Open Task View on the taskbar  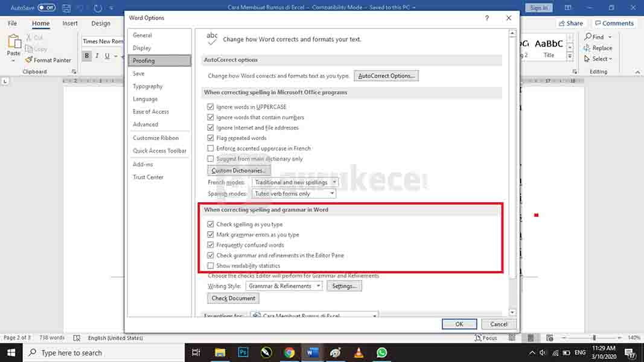tap(196, 352)
